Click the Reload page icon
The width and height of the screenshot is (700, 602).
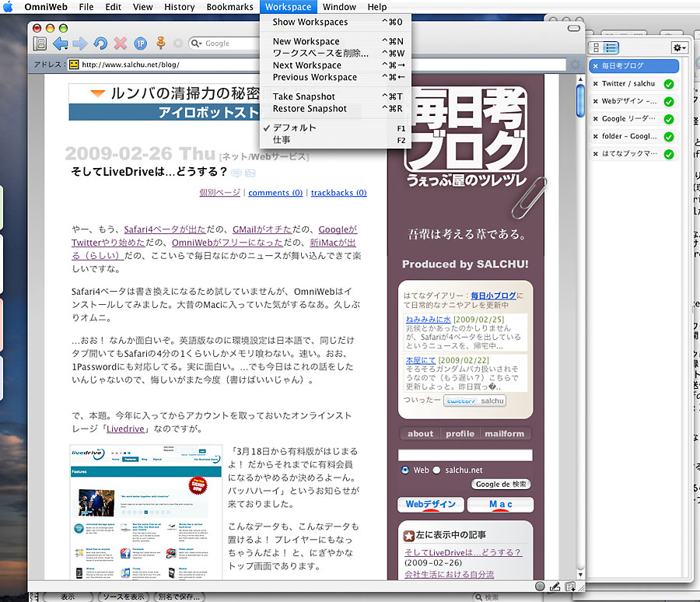[x=100, y=44]
